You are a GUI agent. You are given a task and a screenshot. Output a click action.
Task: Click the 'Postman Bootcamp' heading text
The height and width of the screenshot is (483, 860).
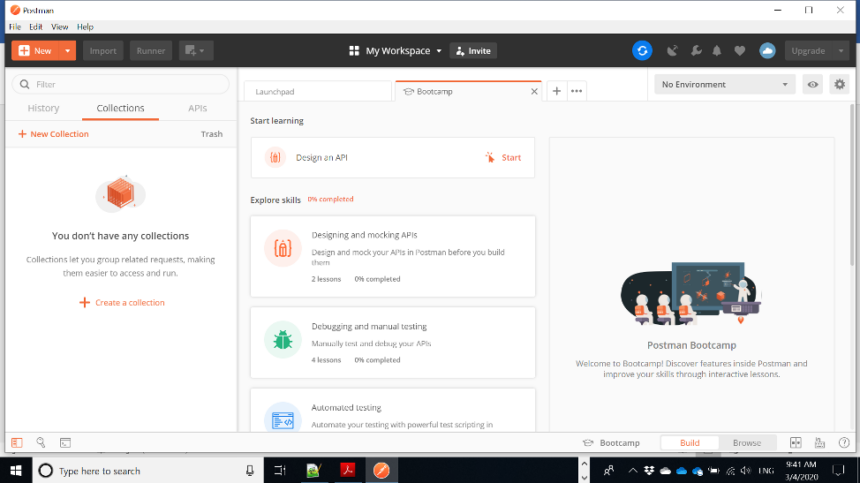pyautogui.click(x=691, y=345)
